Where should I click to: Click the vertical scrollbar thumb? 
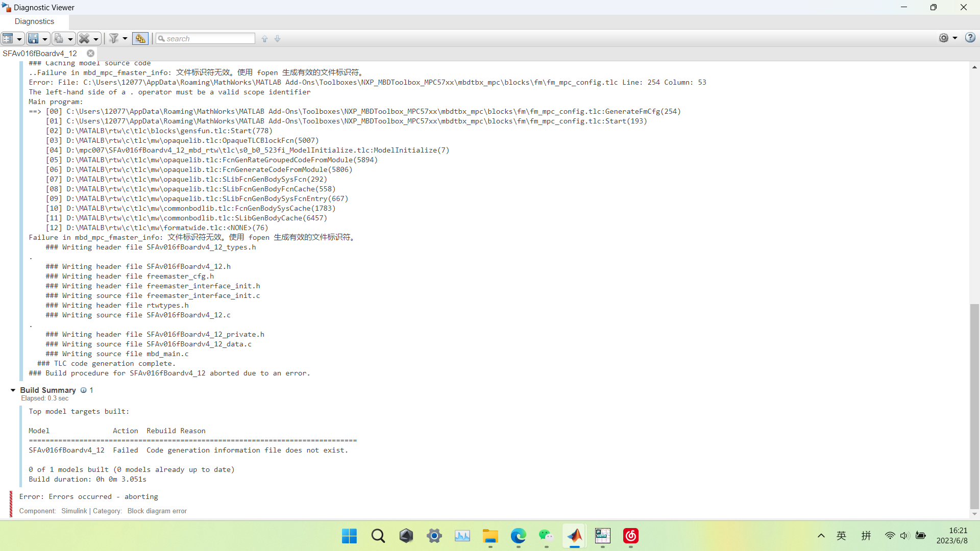974,406
